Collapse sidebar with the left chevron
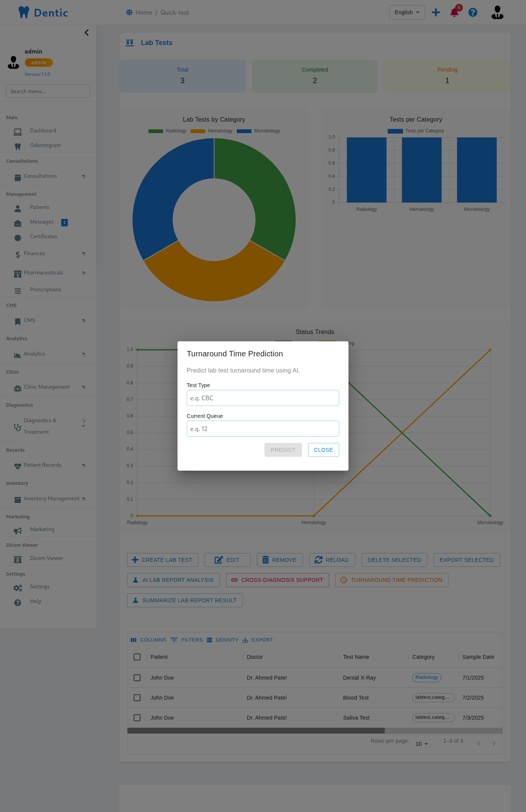 pos(87,33)
